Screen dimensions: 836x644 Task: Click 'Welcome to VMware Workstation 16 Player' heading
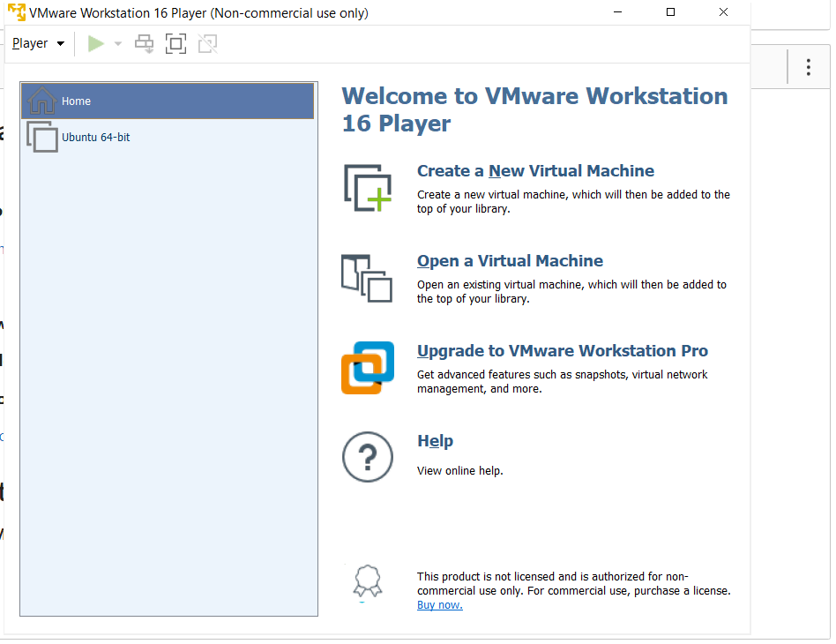coord(534,110)
